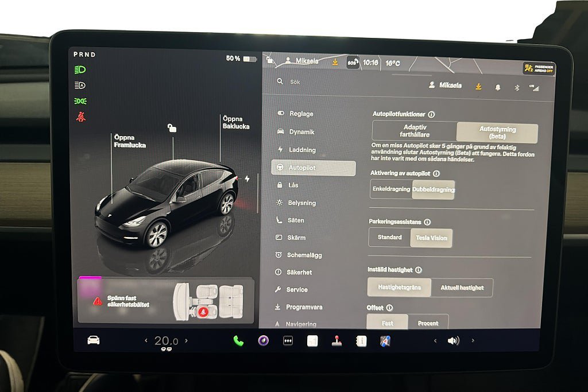Open the joystick arcade app
Viewport: 588px width, 392px height.
pos(336,341)
